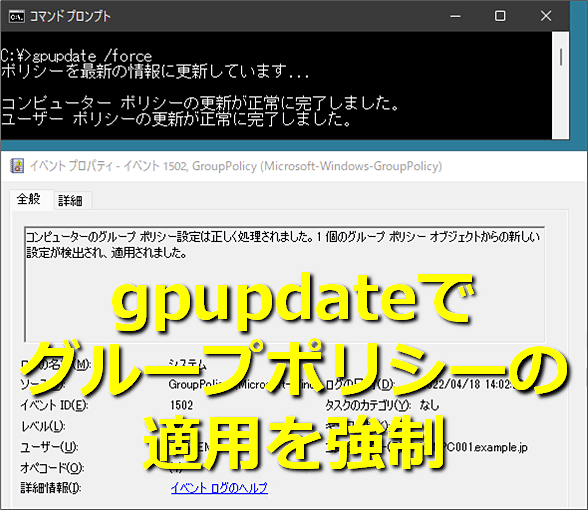This screenshot has width=588, height=510.
Task: Click the オペコード(O): label
Action: click(52, 468)
